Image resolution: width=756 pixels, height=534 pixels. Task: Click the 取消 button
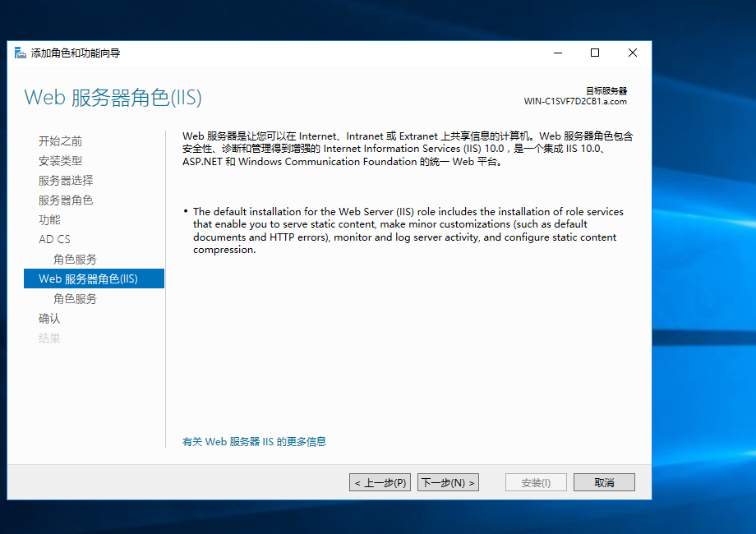click(x=604, y=482)
